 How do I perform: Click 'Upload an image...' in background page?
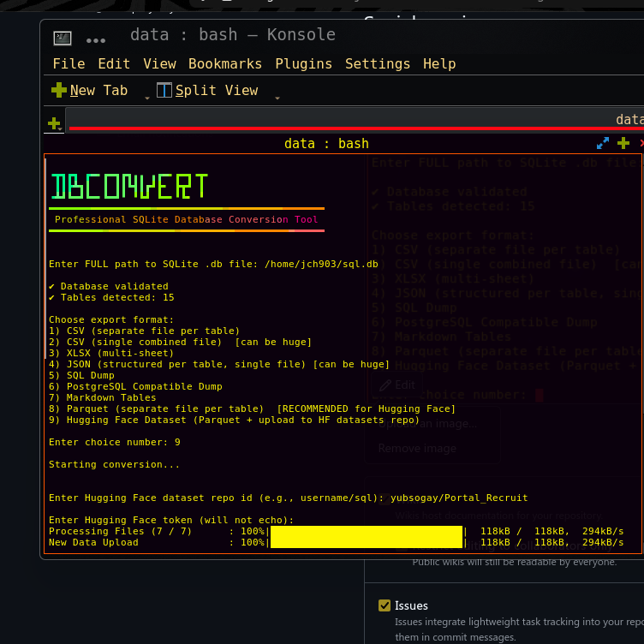[427, 423]
